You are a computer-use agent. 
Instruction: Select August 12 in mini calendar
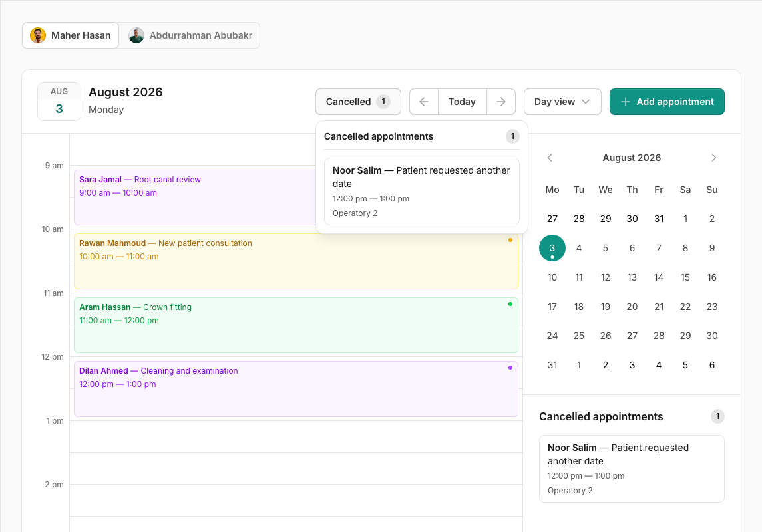point(606,277)
